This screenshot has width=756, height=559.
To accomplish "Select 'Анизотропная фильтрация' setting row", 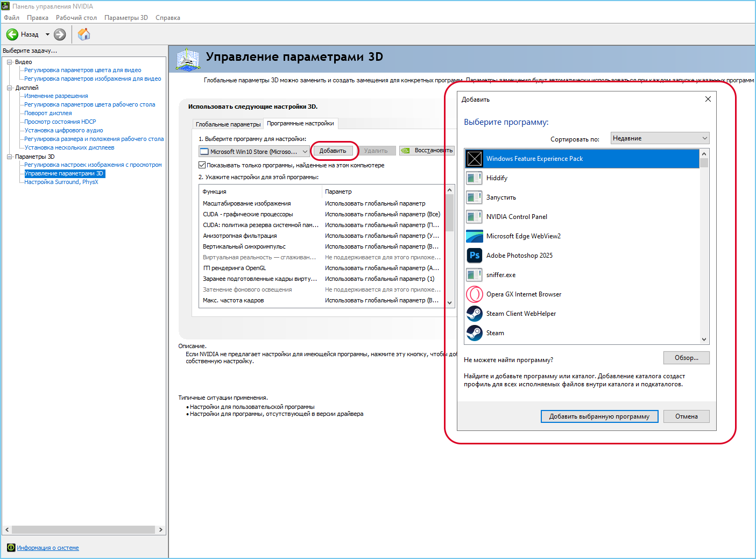I will point(322,236).
